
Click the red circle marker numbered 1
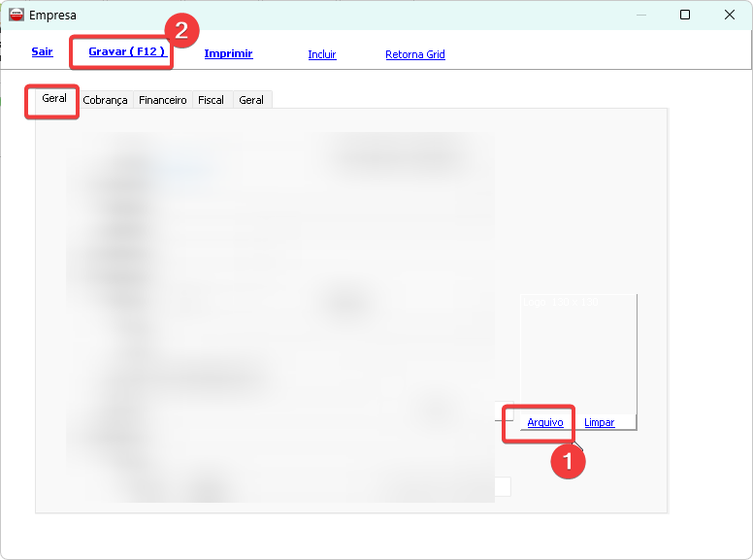pyautogui.click(x=568, y=462)
